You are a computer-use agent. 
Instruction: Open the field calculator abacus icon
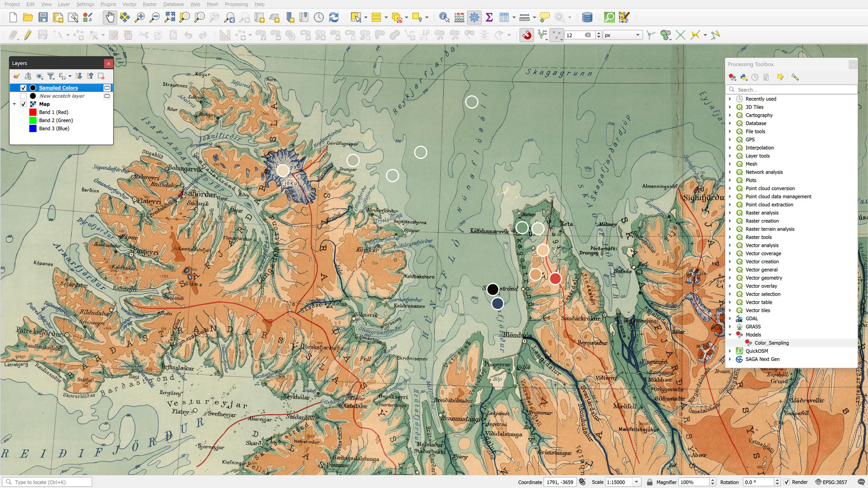click(x=459, y=17)
